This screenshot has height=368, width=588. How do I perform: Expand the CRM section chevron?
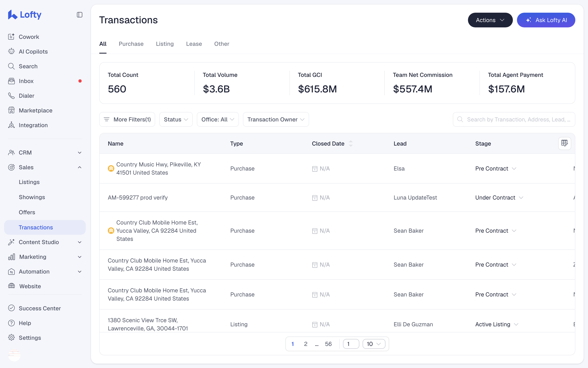(79, 153)
